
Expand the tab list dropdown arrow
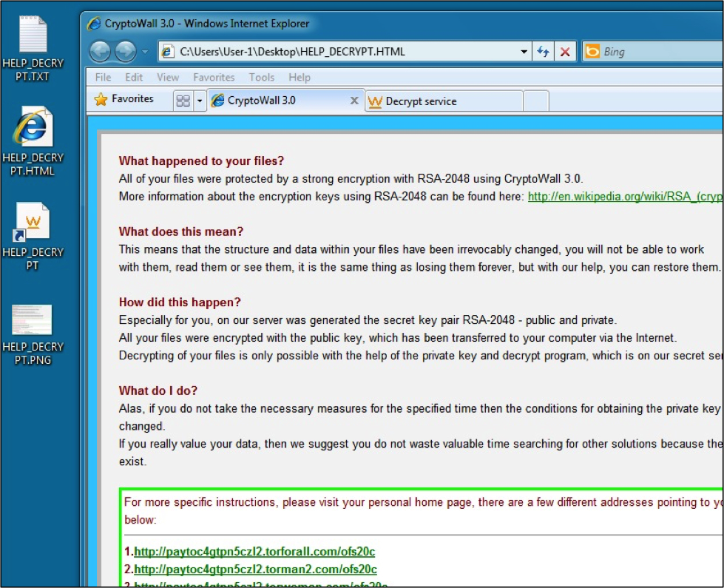(200, 101)
